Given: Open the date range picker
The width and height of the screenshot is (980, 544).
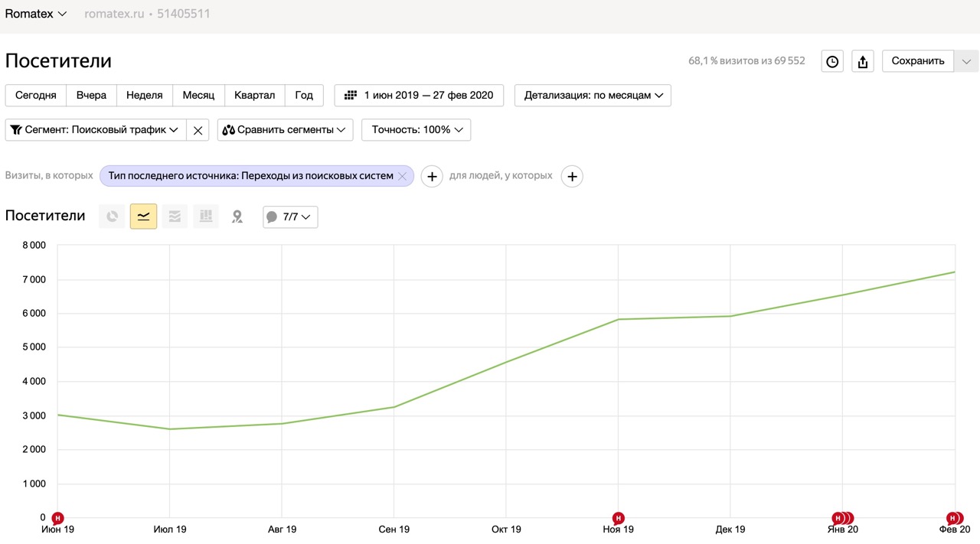Looking at the screenshot, I should coord(419,96).
